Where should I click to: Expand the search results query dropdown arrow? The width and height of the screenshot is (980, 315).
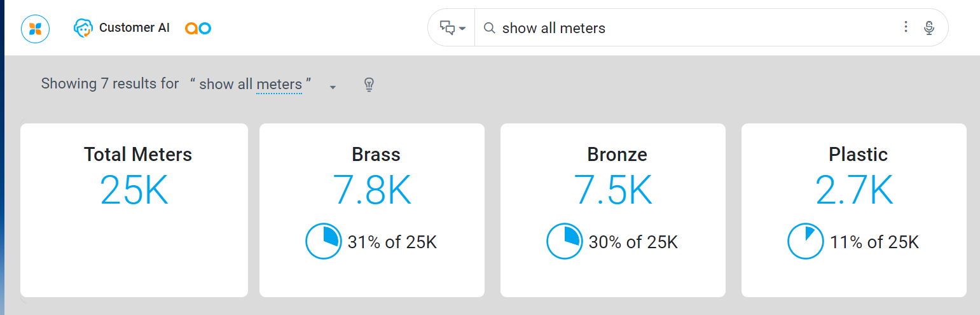point(333,87)
